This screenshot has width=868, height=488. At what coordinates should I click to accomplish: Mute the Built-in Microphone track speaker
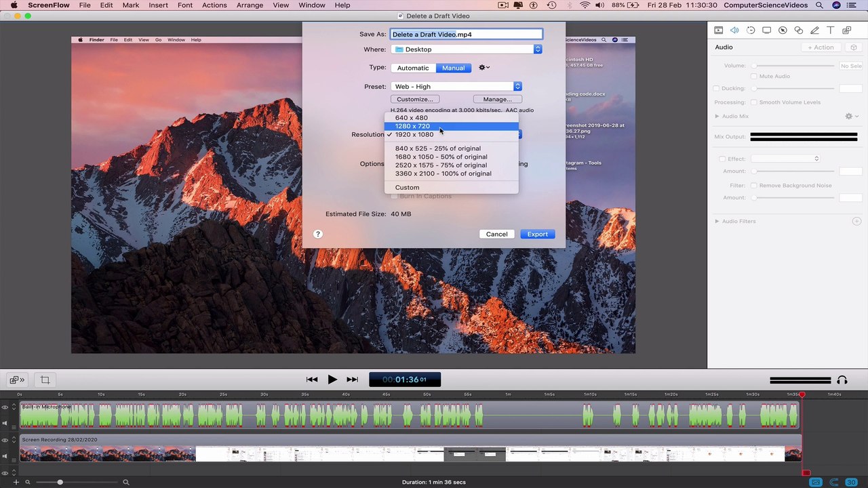(5, 424)
